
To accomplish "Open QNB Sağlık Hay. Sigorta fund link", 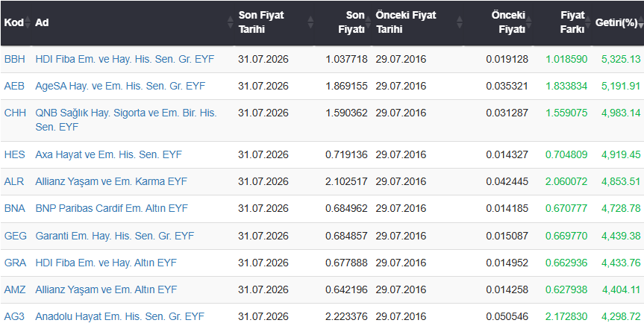I will pos(126,120).
